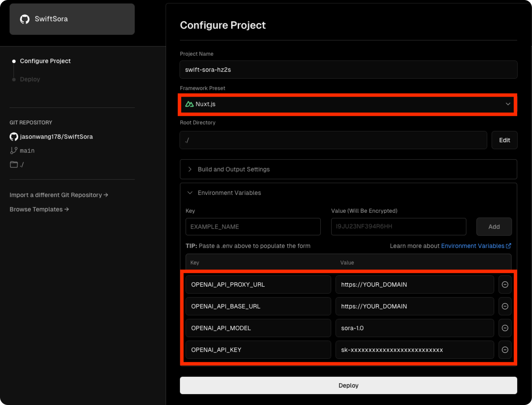
Task: Click the SwiftSora header card
Action: (x=72, y=19)
